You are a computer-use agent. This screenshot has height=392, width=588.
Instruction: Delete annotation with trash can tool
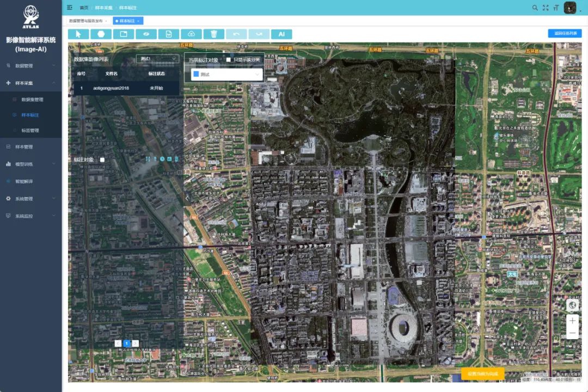[213, 34]
